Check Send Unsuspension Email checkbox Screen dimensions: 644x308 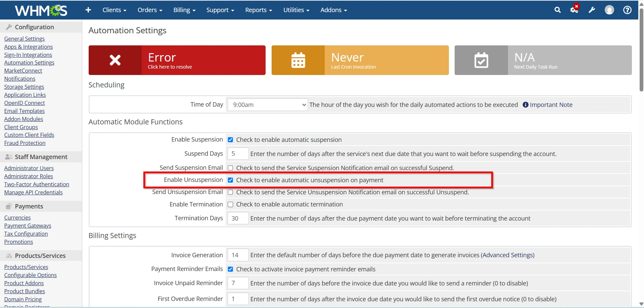(x=230, y=192)
